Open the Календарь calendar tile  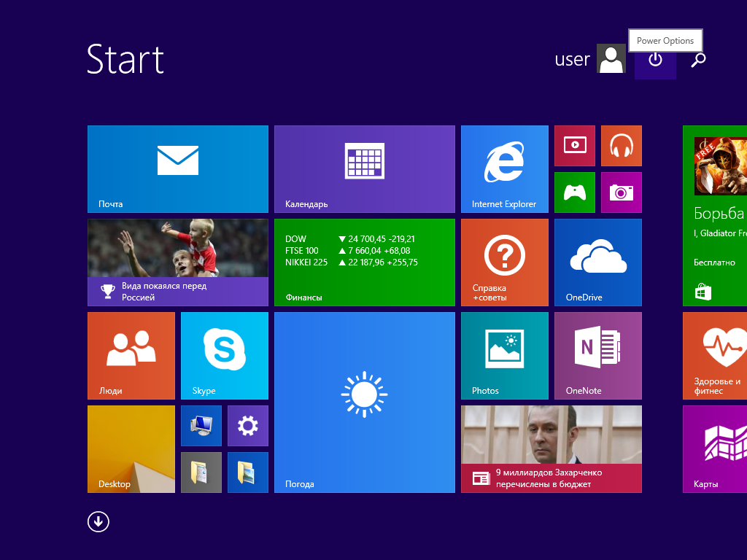tap(365, 169)
